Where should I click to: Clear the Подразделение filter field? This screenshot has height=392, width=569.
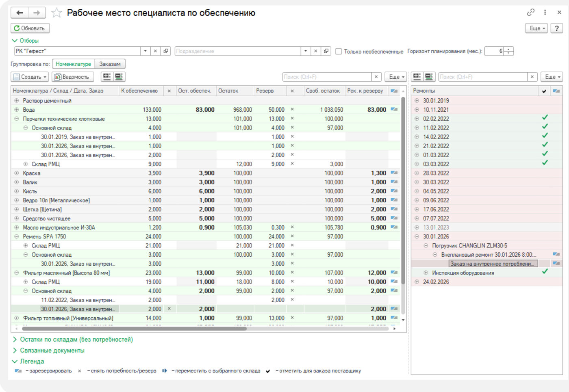[315, 51]
